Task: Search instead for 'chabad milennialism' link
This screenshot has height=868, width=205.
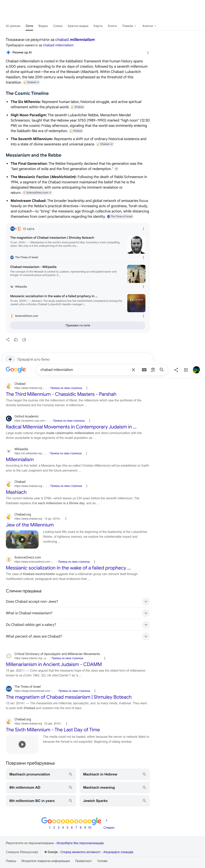Action: [x=58, y=45]
